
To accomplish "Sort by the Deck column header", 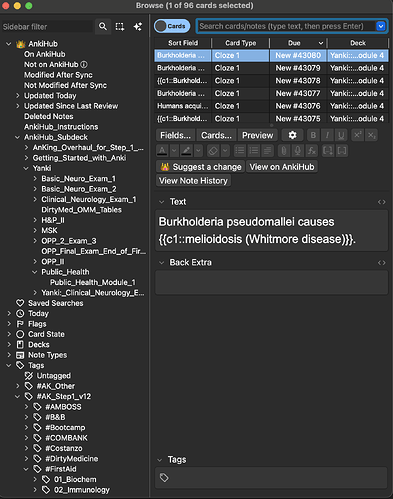I will coord(358,43).
